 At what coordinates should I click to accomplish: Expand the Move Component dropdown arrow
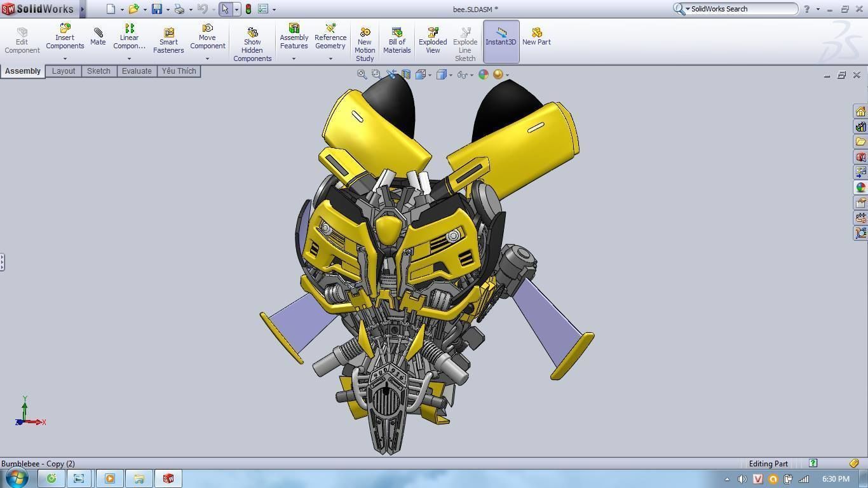pyautogui.click(x=207, y=59)
